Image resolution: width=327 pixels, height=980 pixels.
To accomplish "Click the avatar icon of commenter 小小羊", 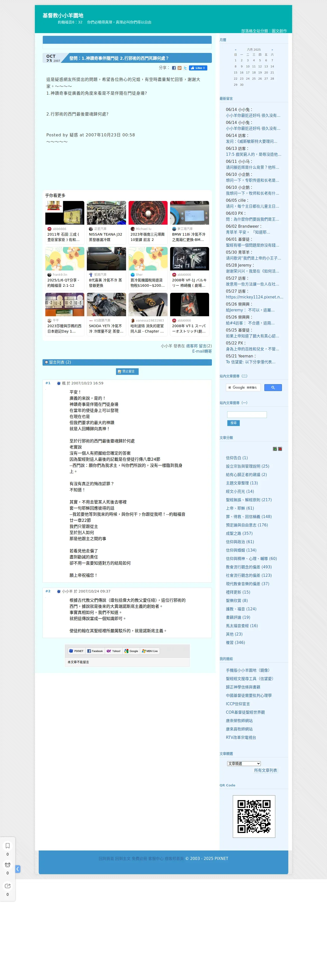I will (x=59, y=592).
